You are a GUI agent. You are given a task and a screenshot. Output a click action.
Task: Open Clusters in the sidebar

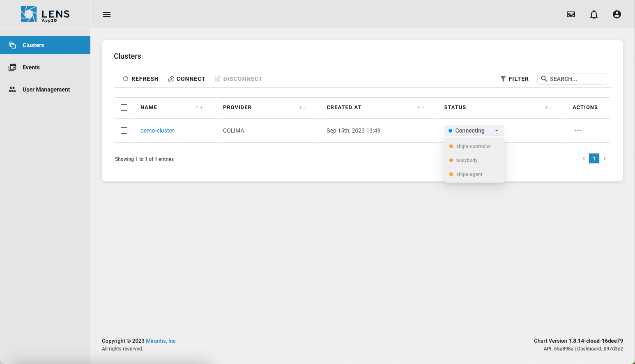[x=45, y=45]
